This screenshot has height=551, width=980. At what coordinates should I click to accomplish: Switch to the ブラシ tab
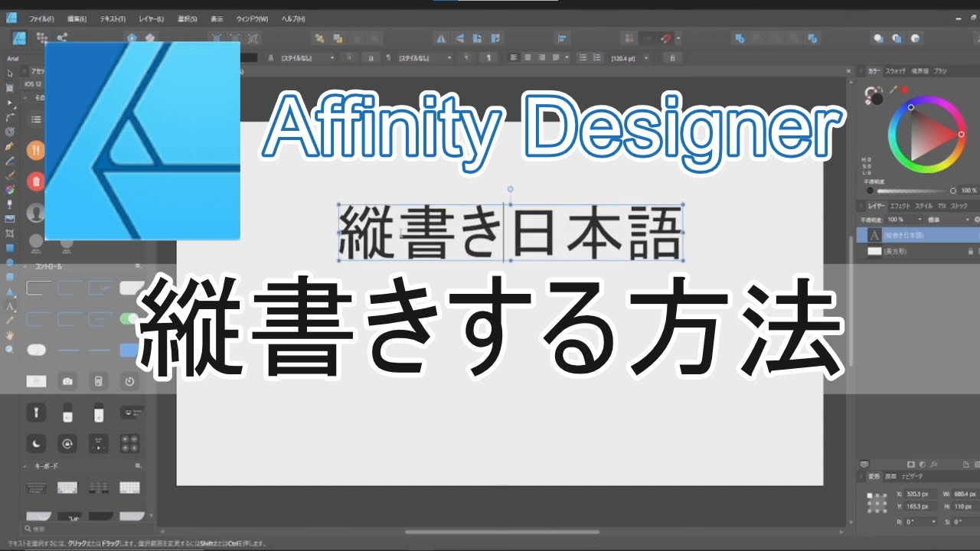939,71
